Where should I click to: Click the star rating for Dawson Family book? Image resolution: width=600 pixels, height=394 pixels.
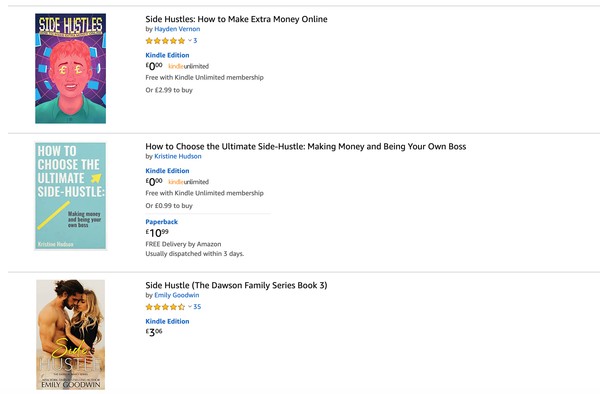pos(165,307)
